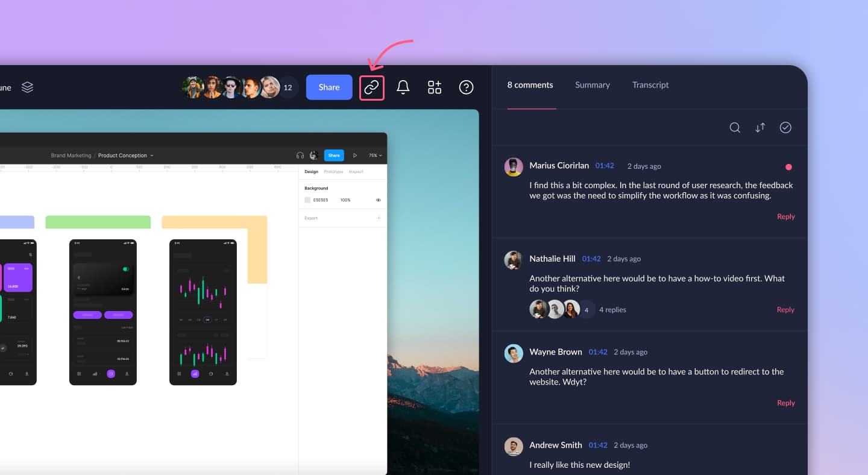The height and width of the screenshot is (475, 868).
Task: Toggle Background visibility eye icon
Action: click(379, 200)
